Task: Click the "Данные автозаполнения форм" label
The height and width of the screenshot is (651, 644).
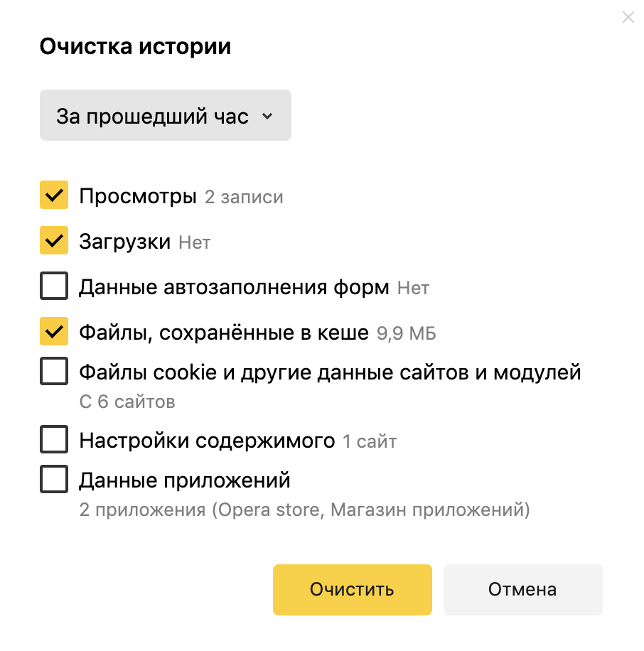Action: tap(234, 287)
